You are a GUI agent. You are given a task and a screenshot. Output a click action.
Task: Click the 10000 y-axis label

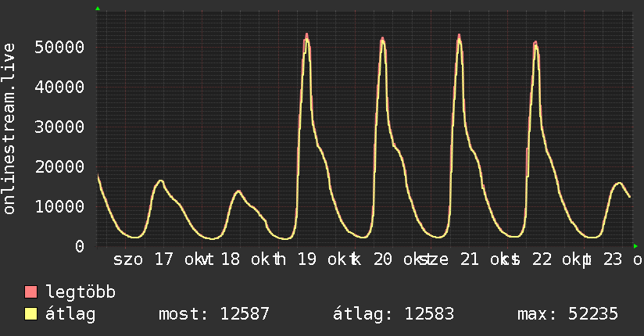pyautogui.click(x=59, y=206)
